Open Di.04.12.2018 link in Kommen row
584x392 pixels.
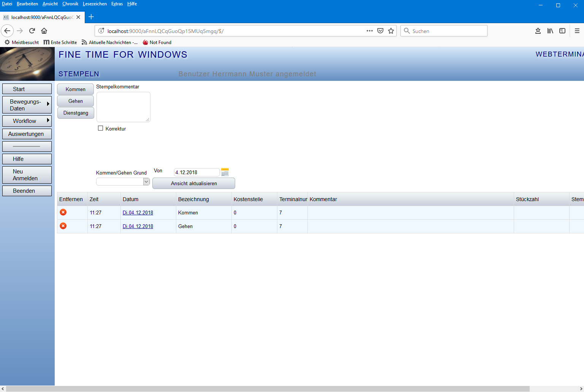point(138,213)
